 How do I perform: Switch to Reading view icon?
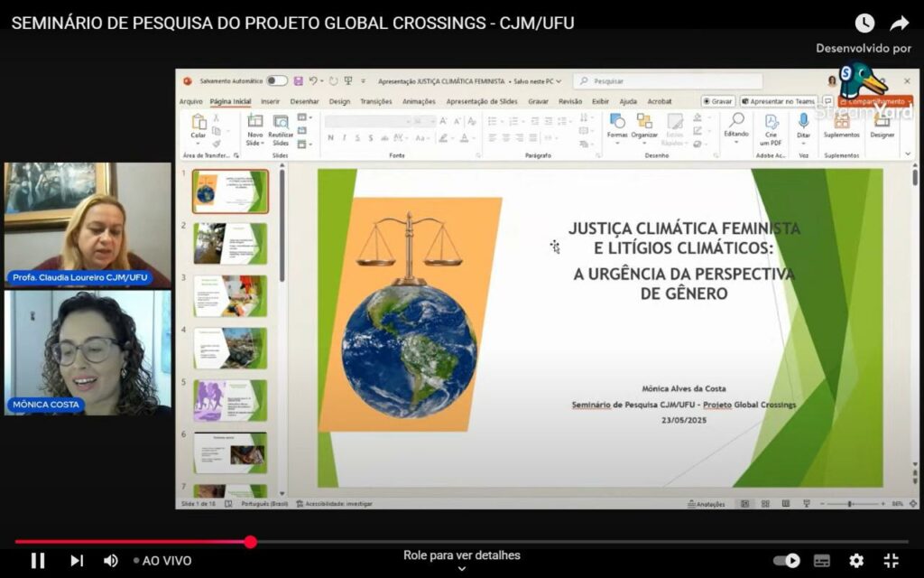click(x=786, y=504)
